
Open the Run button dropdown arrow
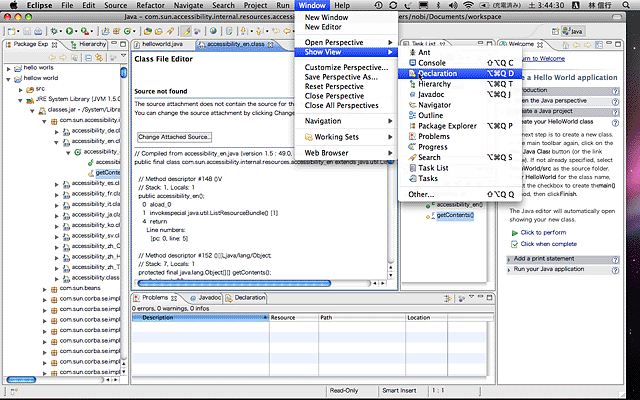pyautogui.click(x=76, y=31)
